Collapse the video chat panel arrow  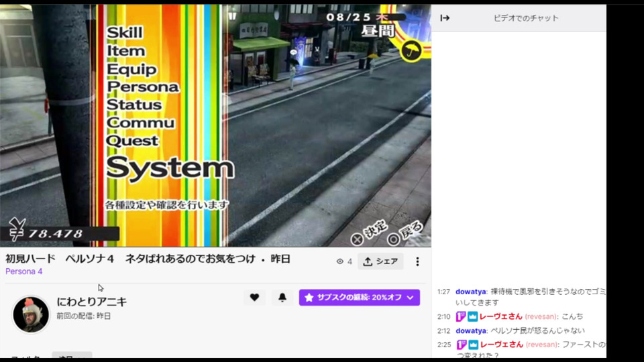(445, 18)
